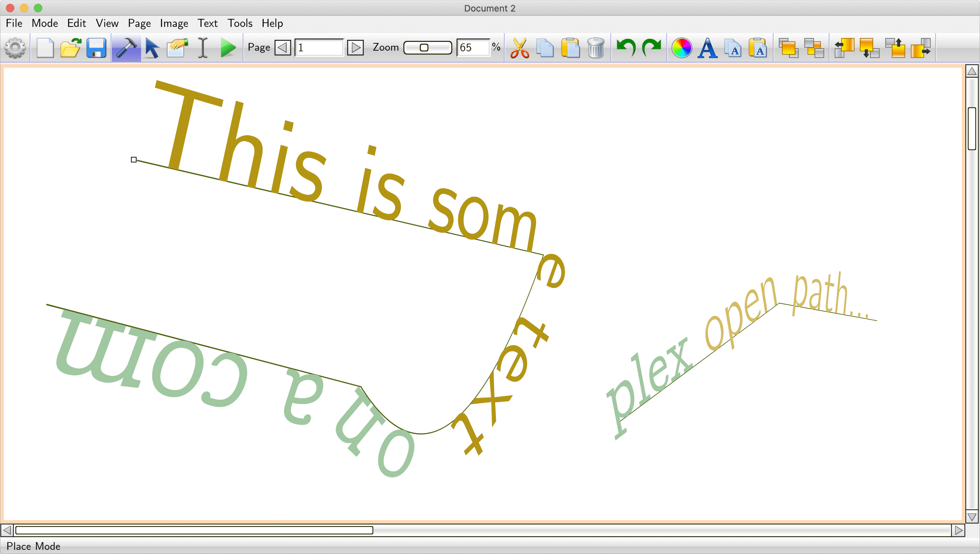Open a file with folder icon
980x554 pixels.
71,48
